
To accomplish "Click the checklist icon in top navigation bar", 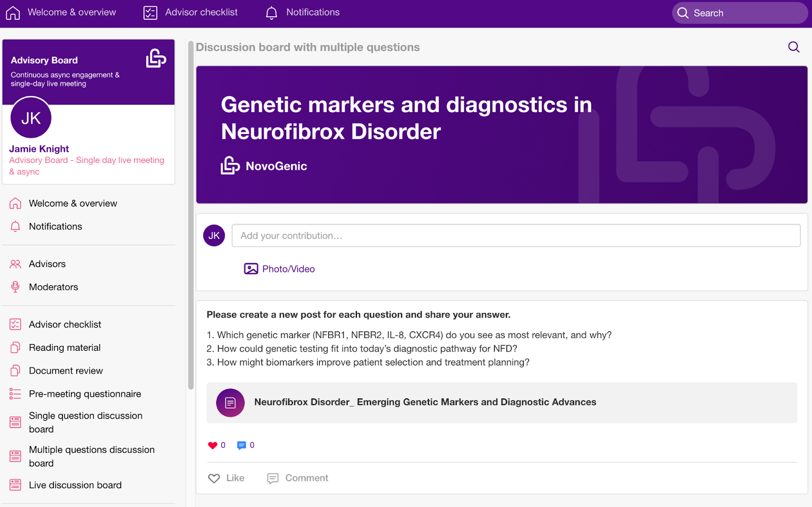I will pos(150,13).
